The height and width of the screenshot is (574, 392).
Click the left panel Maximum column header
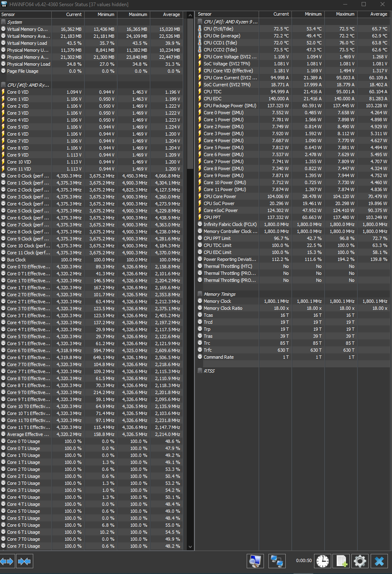tap(133, 14)
